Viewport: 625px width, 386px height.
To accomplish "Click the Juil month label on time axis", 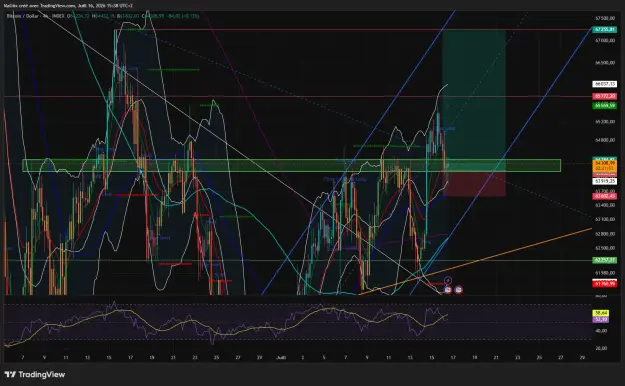I will pyautogui.click(x=281, y=358).
